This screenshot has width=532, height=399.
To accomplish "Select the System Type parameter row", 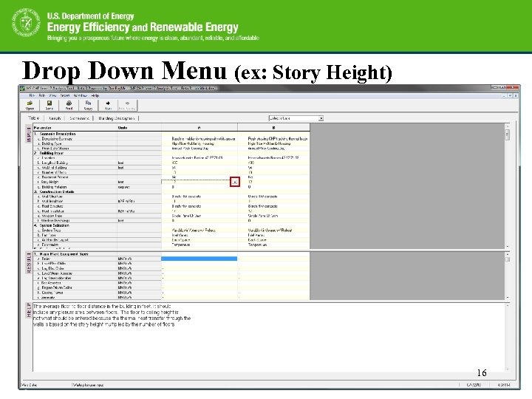I will pyautogui.click(x=75, y=230).
